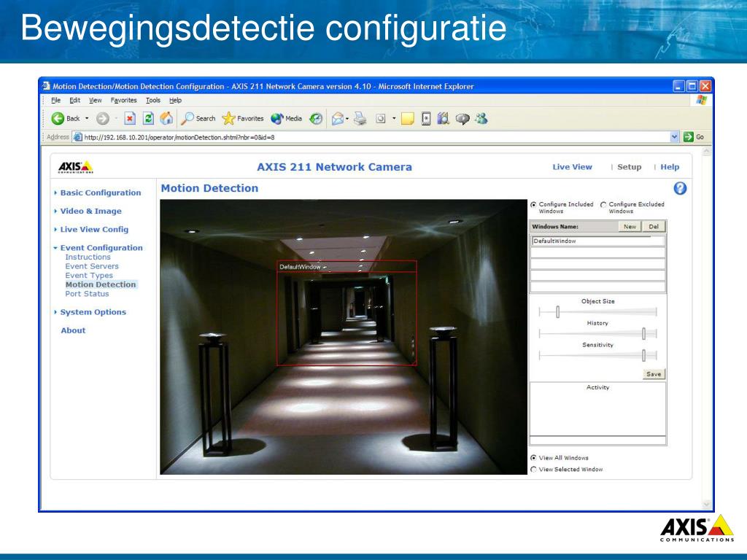Screen dimensions: 747x560
Task: Click the Sensitivity slider handle
Action: 643,356
